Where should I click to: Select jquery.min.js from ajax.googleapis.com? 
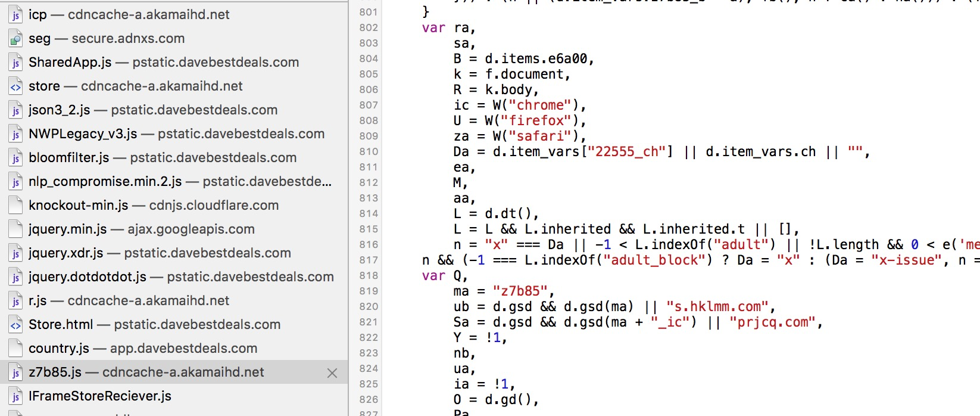pyautogui.click(x=141, y=229)
